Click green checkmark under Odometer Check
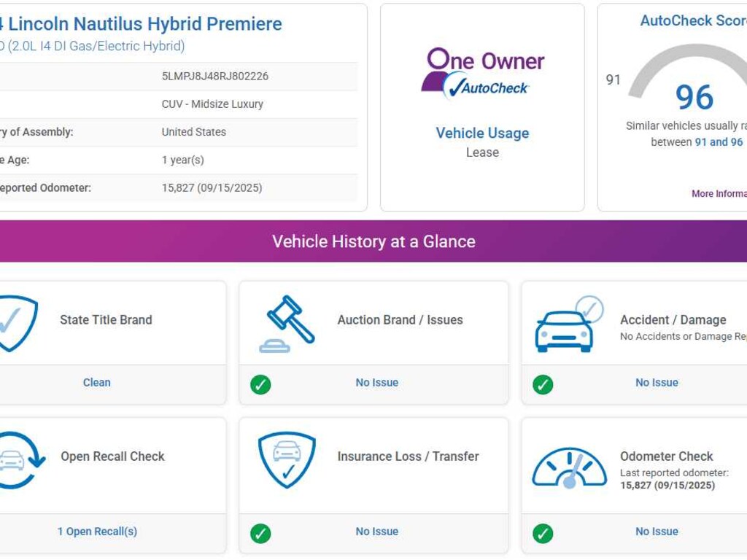The image size is (747, 560). pyautogui.click(x=543, y=533)
